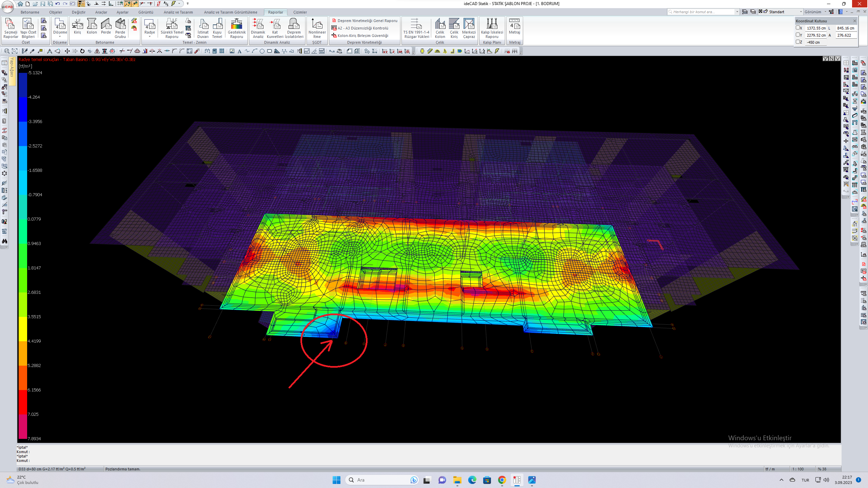
Task: Tick the Z coordinate checkbox
Action: [798, 42]
